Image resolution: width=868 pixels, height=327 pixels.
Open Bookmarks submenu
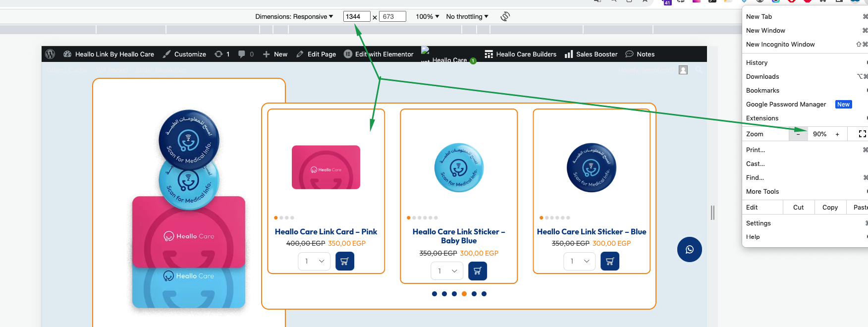(x=805, y=90)
